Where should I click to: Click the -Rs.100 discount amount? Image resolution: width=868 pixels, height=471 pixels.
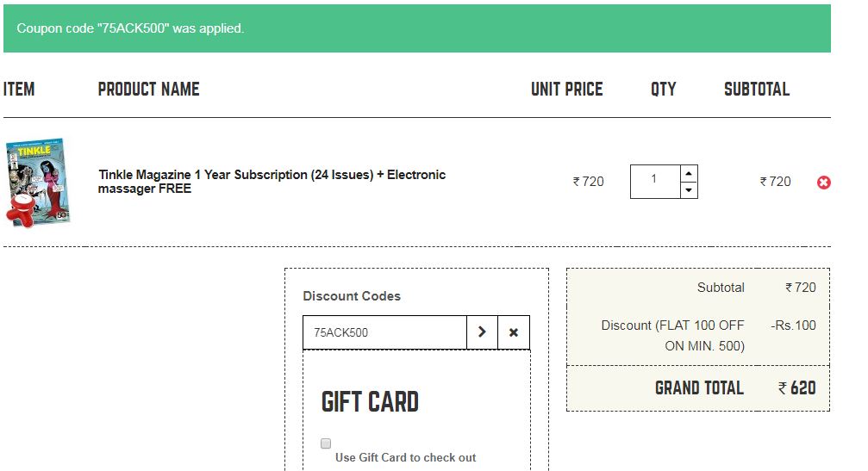pyautogui.click(x=793, y=325)
